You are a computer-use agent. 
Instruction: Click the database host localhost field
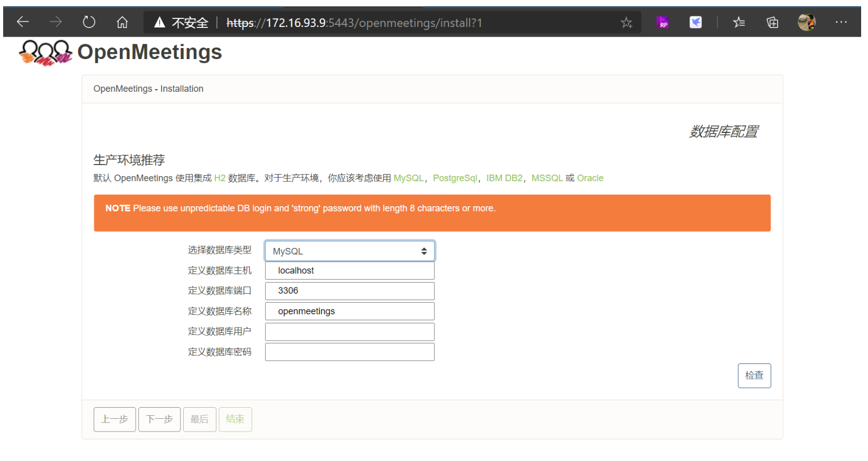(x=350, y=271)
